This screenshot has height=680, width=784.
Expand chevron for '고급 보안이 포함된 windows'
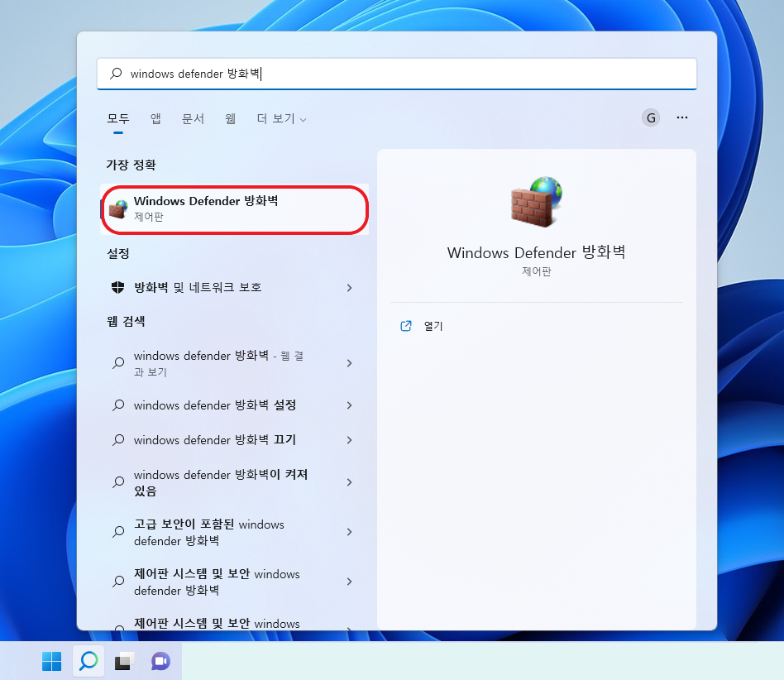[350, 531]
